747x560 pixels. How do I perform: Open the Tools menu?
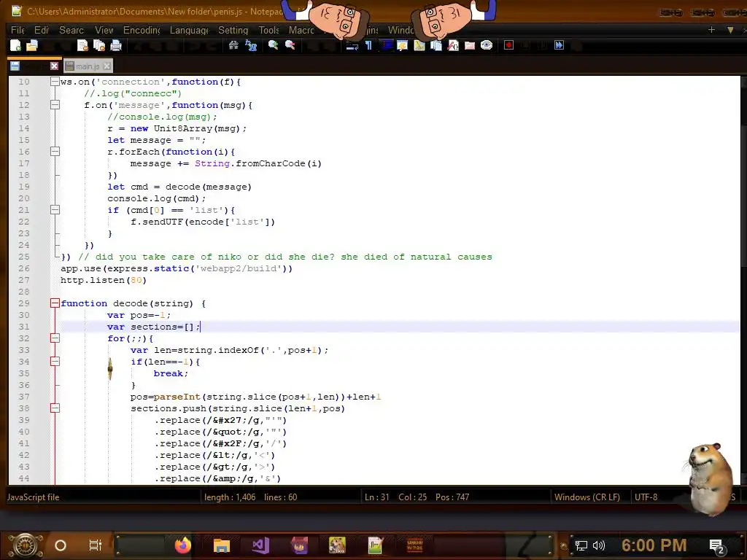pos(268,31)
